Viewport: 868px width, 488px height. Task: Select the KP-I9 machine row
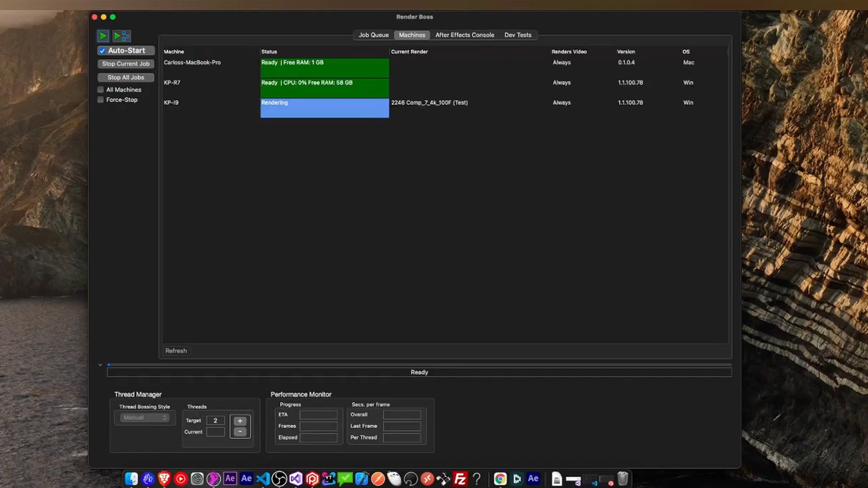click(x=171, y=103)
